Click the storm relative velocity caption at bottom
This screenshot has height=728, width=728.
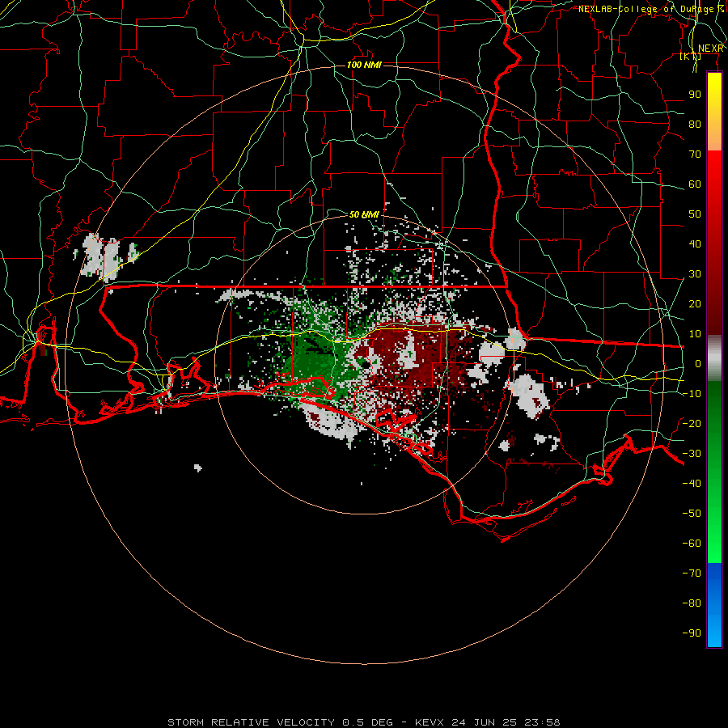[x=363, y=722]
